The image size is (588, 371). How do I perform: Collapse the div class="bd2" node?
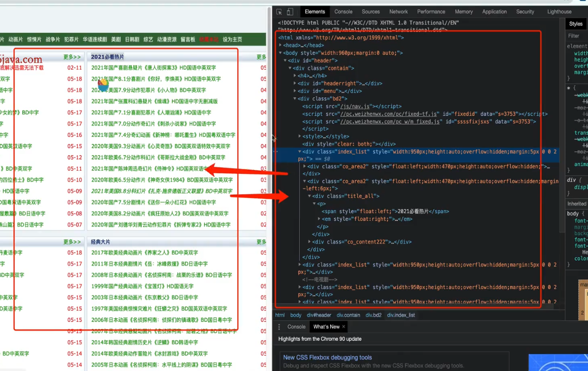[x=295, y=98]
